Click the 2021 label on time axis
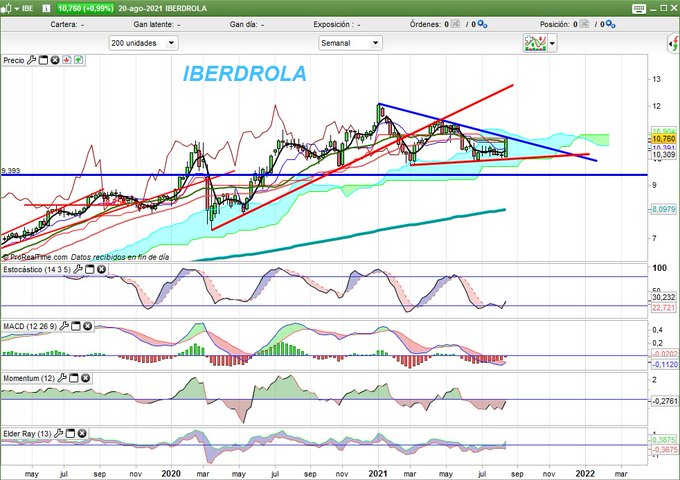 click(x=378, y=473)
